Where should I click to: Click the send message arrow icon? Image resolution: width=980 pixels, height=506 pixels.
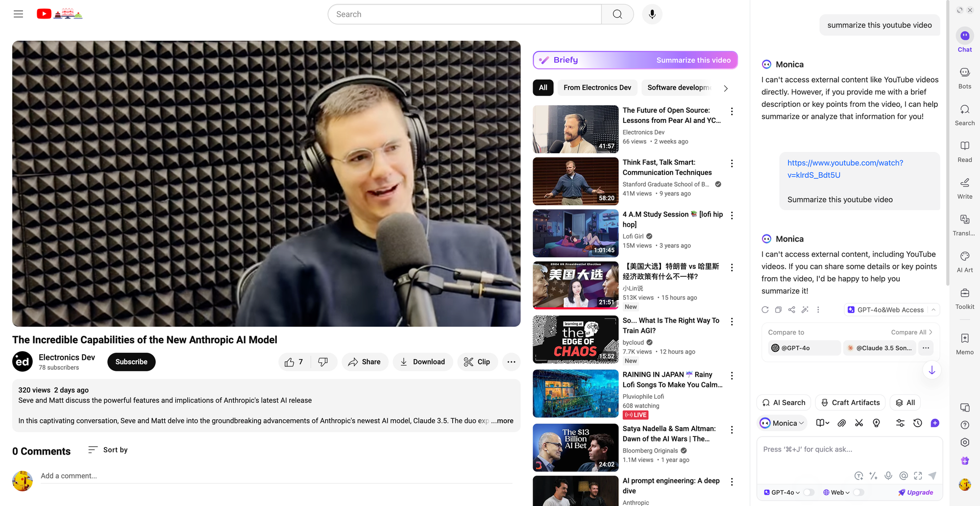point(932,476)
